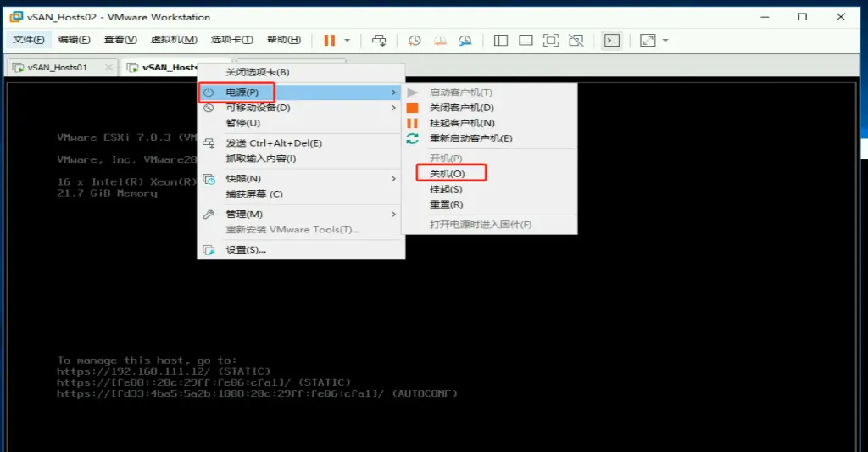Screen dimensions: 868x452
Task: Enter full screen mode via toolbar icon
Action: [x=551, y=40]
